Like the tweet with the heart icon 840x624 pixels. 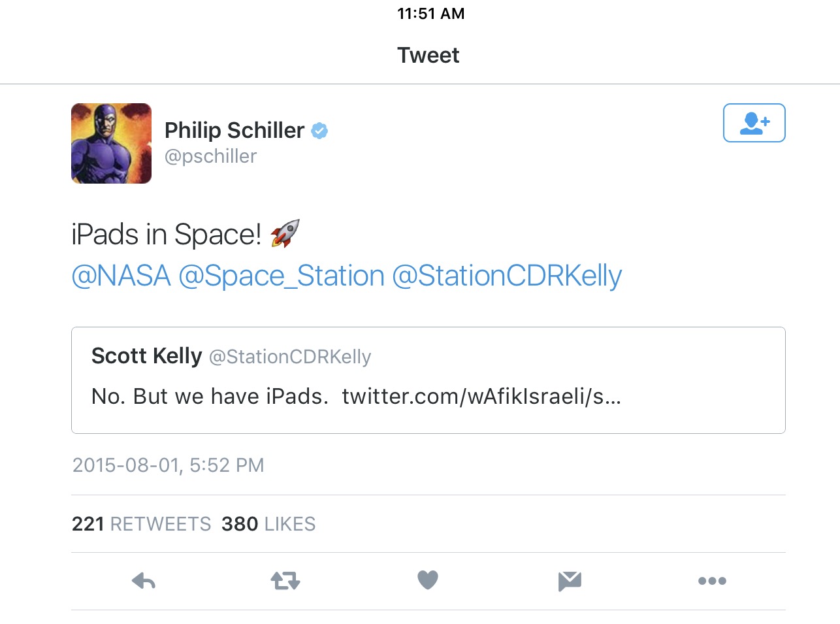coord(428,580)
